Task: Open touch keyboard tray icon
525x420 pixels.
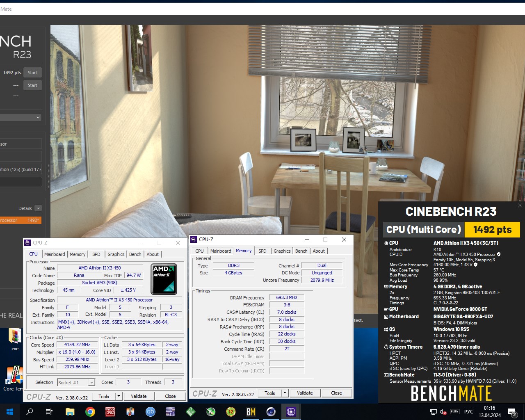Action: pos(454,412)
